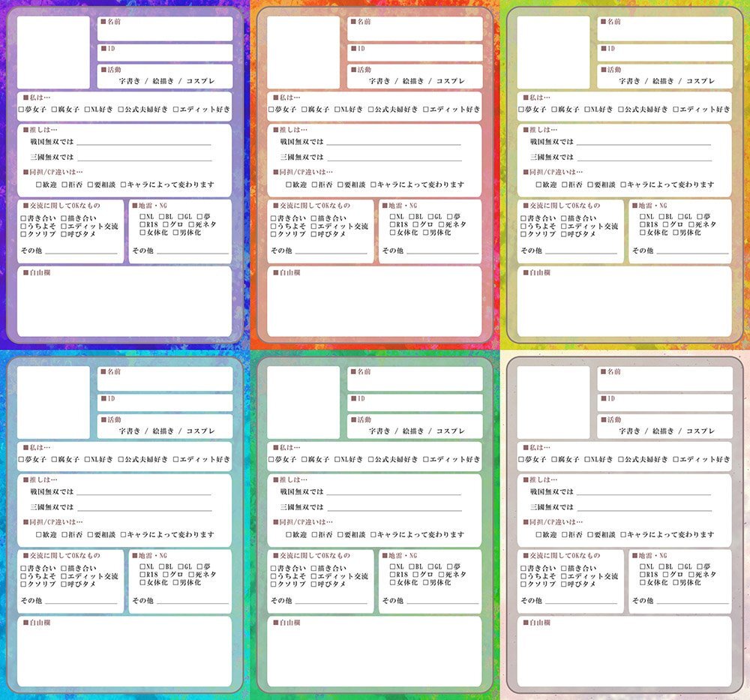750x700 pixels.
Task: Tick クソリプ checkbox on the yellow-green card
Action: (523, 234)
